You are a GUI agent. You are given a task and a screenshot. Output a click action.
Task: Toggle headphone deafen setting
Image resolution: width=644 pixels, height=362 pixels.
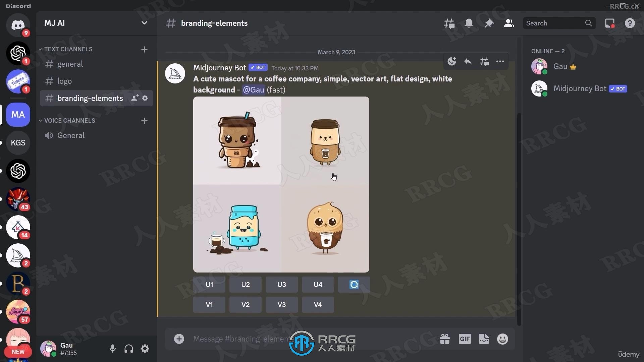pyautogui.click(x=129, y=349)
